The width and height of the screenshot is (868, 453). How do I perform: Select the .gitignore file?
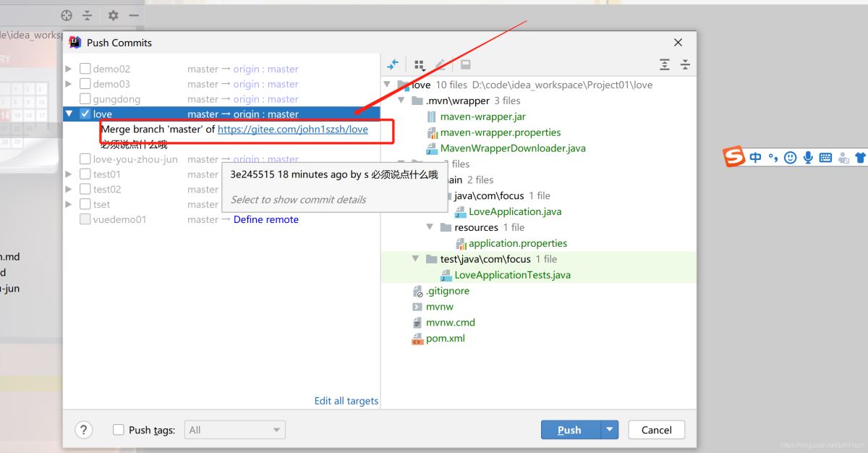(x=447, y=291)
